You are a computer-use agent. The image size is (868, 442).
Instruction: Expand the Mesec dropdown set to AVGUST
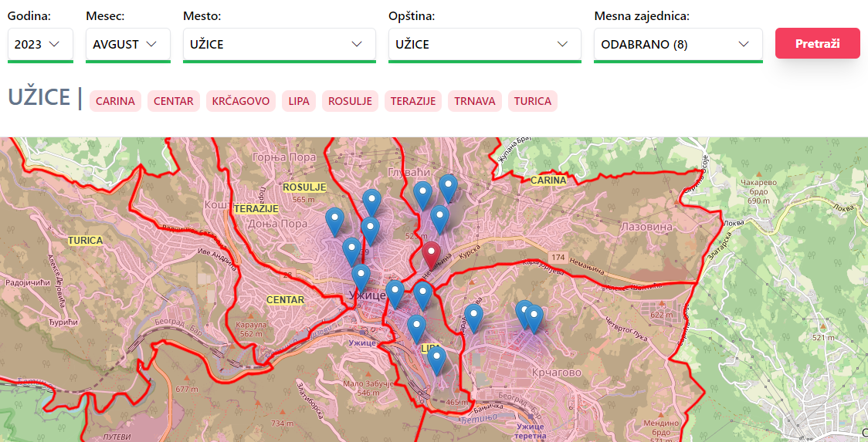coord(127,45)
